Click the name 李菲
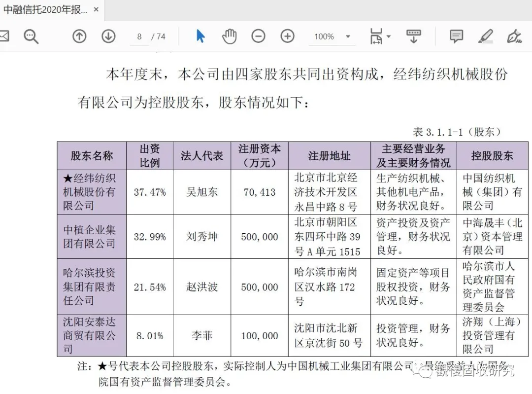The height and width of the screenshot is (394, 532). point(202,336)
